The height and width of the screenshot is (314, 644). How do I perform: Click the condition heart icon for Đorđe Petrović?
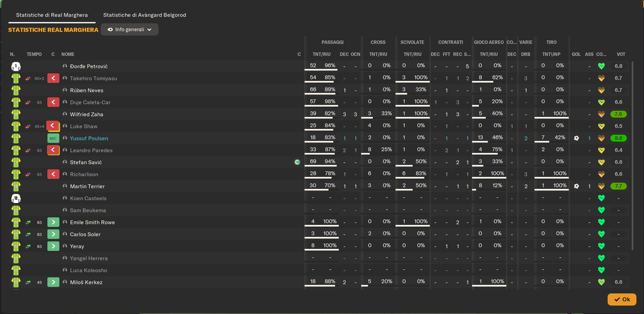pos(601,66)
